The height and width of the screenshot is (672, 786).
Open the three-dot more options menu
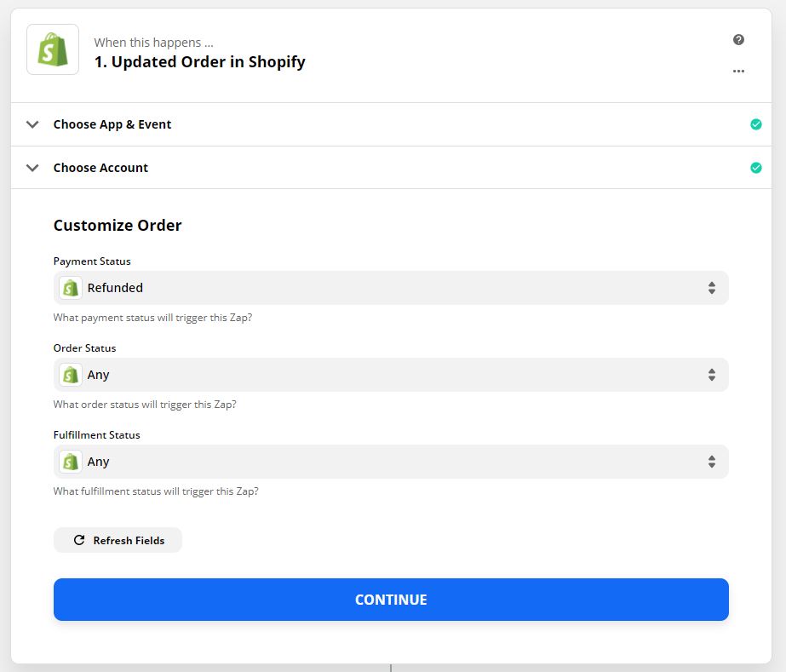(x=738, y=72)
